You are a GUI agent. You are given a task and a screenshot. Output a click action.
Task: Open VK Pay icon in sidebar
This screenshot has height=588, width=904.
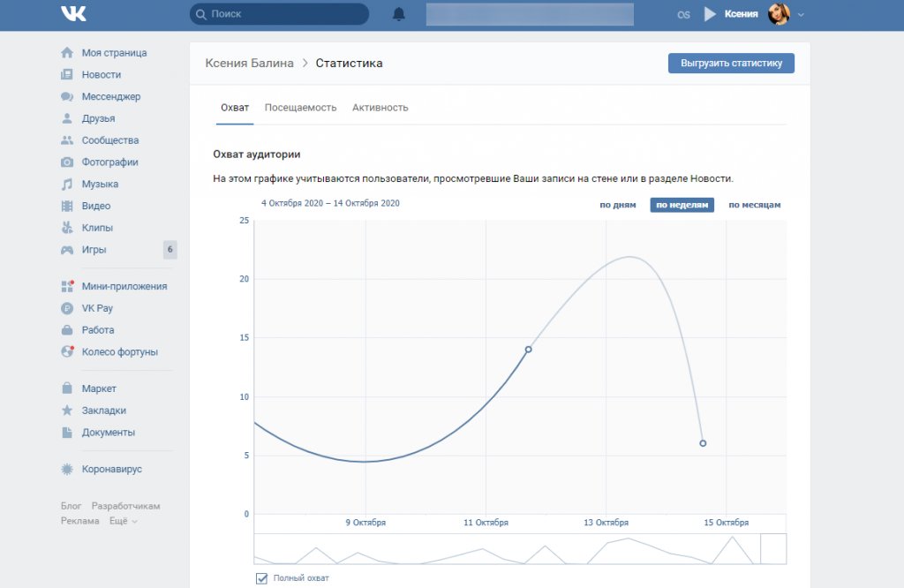point(66,308)
